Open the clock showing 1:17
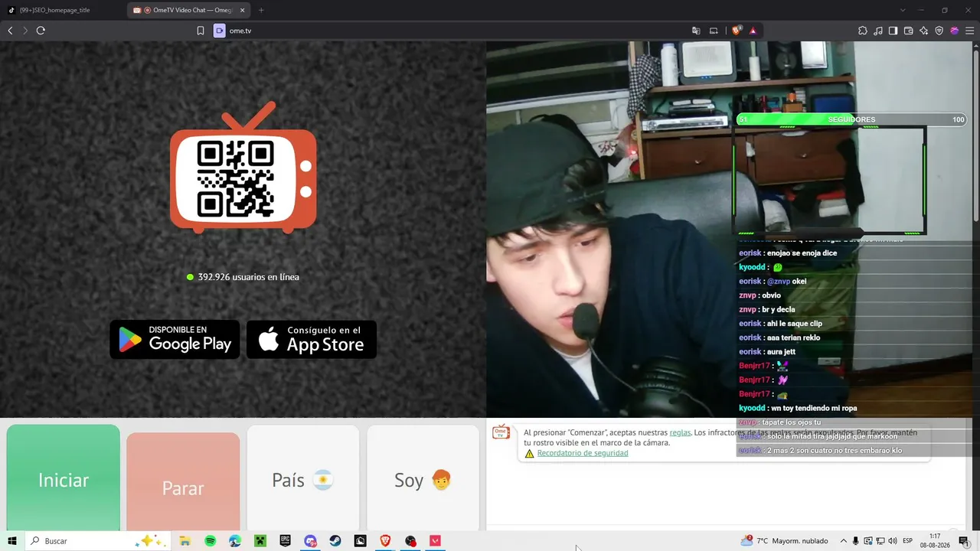 tap(935, 541)
